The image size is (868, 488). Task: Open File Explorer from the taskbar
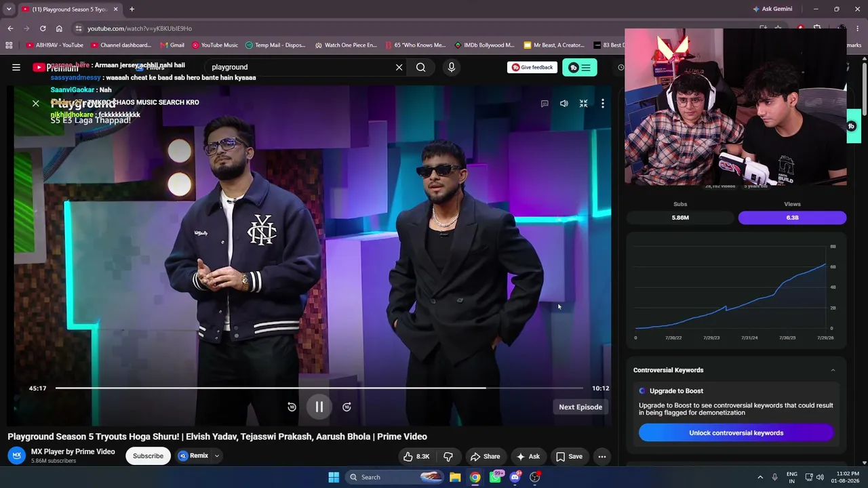pos(455,477)
